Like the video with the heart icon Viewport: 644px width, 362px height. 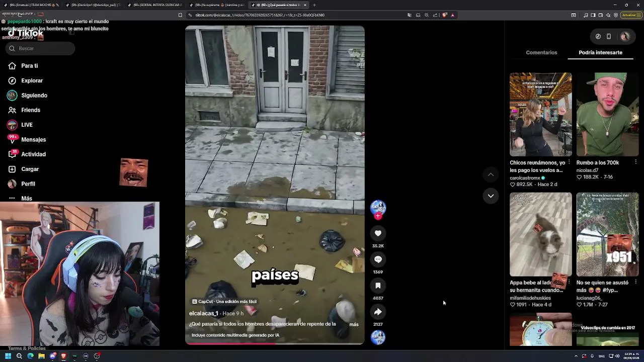pos(378,233)
